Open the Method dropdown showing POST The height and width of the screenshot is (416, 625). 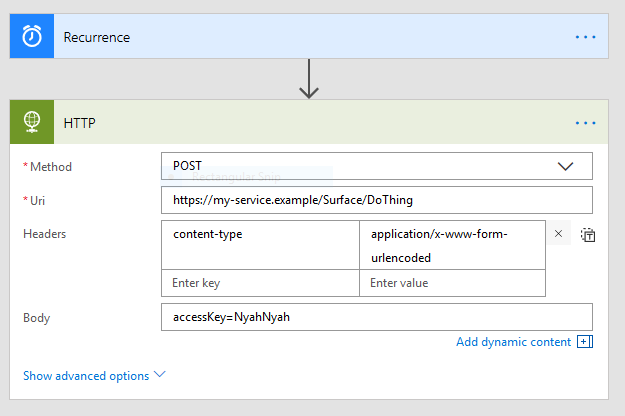tap(377, 166)
